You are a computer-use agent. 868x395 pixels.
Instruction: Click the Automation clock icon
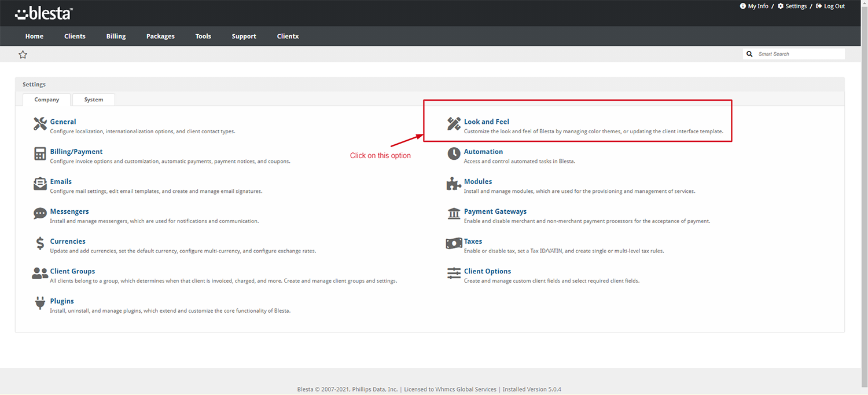click(x=454, y=154)
